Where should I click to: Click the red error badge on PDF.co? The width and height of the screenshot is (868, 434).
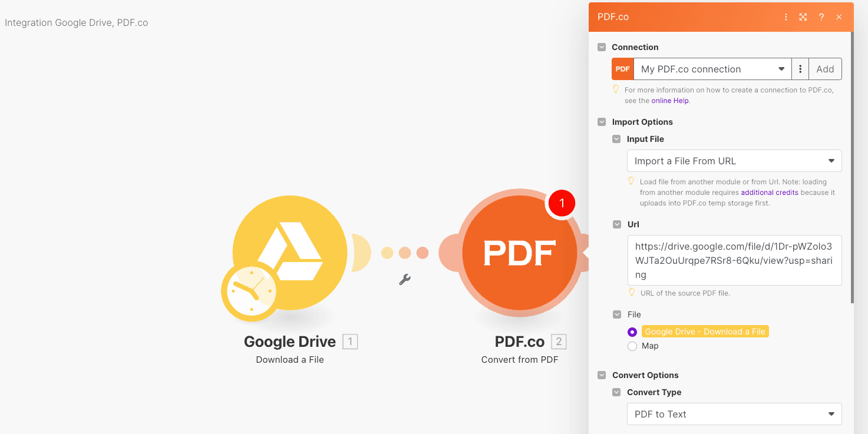pyautogui.click(x=561, y=204)
